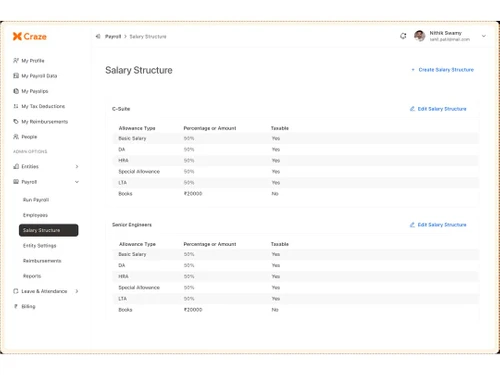500x375 pixels.
Task: Open the user avatar photo
Action: (x=420, y=36)
